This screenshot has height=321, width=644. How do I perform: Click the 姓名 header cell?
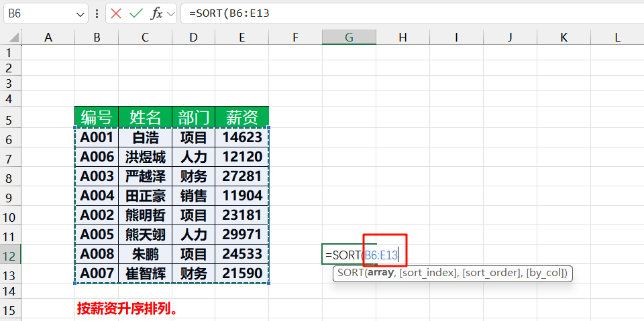[145, 117]
